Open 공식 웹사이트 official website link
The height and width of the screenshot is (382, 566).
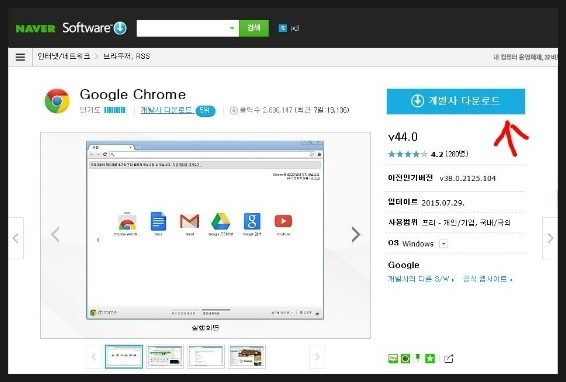tap(488, 279)
